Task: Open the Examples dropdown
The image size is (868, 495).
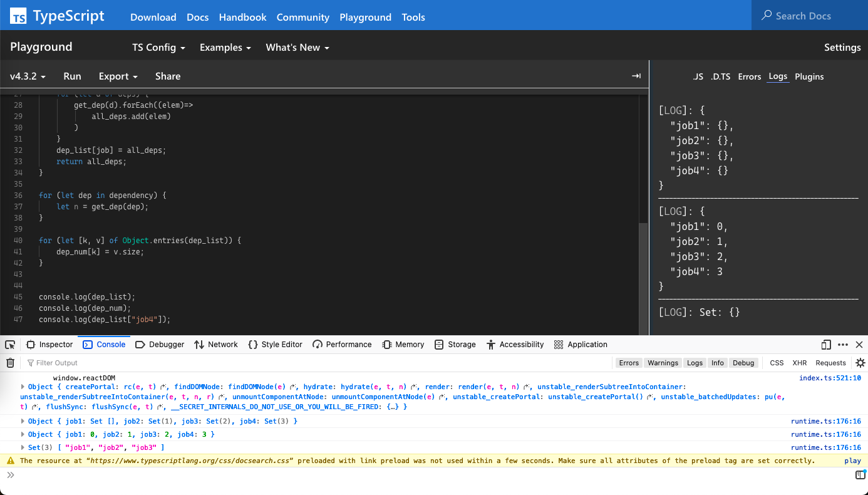Action: coord(225,47)
